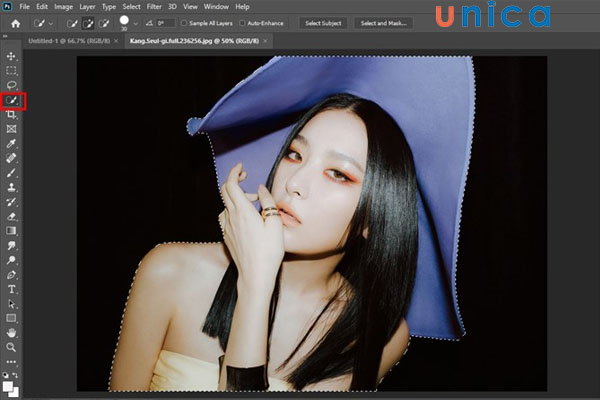The width and height of the screenshot is (600, 400).
Task: Open the brush options dropdown arrow
Action: point(135,24)
